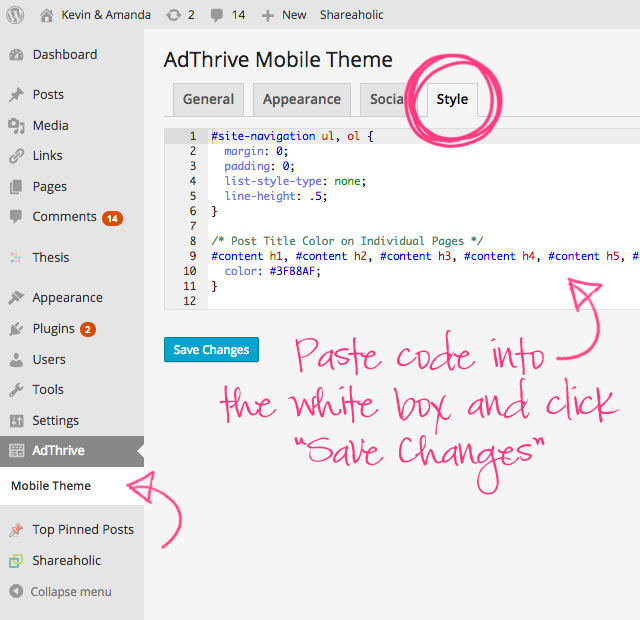Screen dimensions: 640x620
Task: Open the Media menu item
Action: [50, 126]
